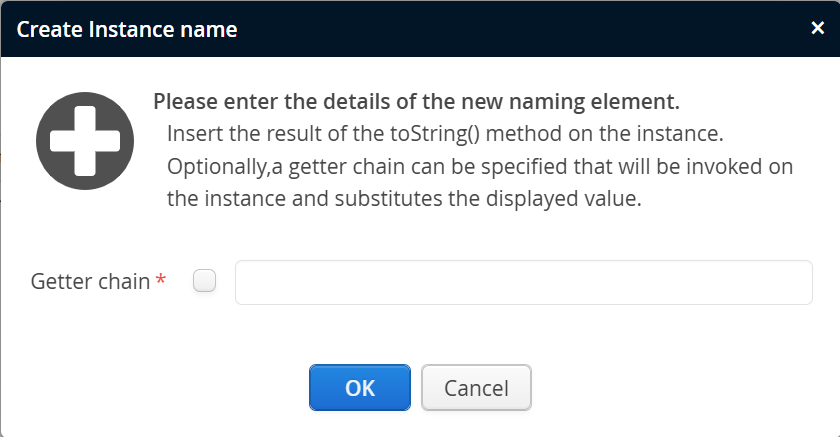Click the bold 'Please enter the details' heading

coord(416,102)
